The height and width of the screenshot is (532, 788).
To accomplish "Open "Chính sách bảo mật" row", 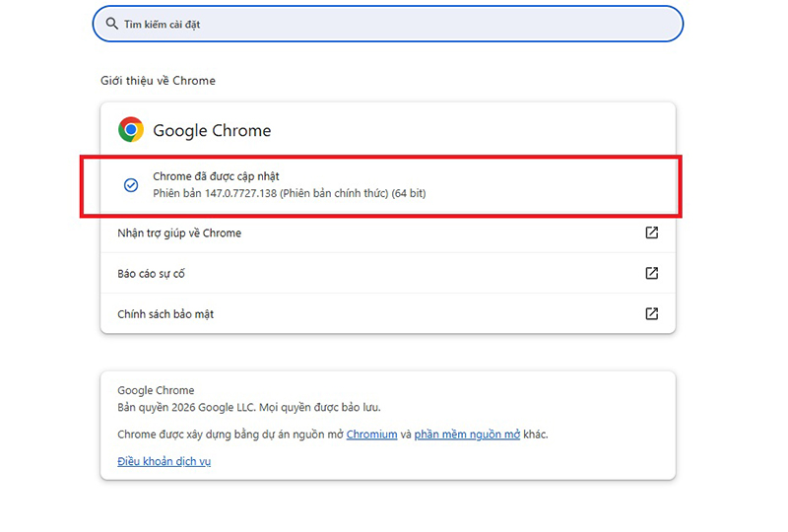I will click(x=388, y=313).
